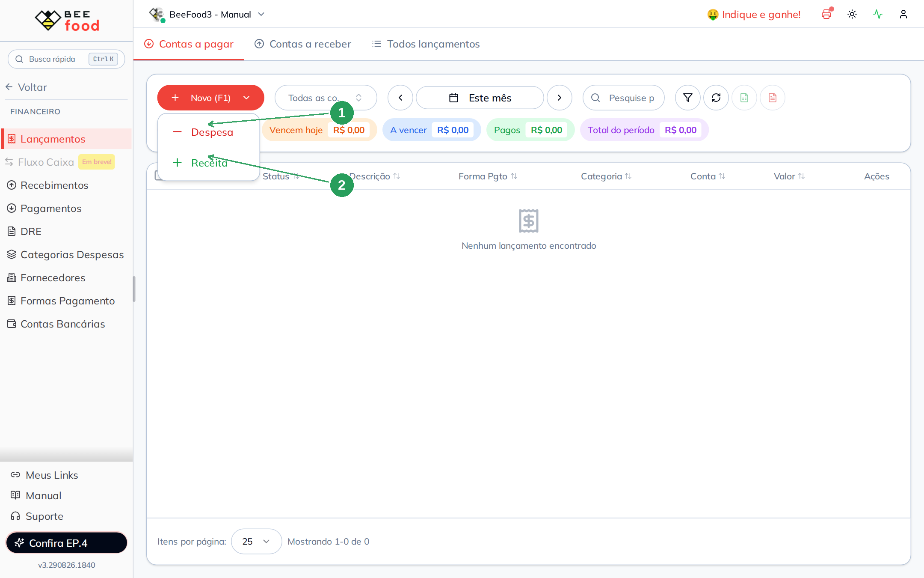Open the Todas as contas dropdown

click(326, 98)
